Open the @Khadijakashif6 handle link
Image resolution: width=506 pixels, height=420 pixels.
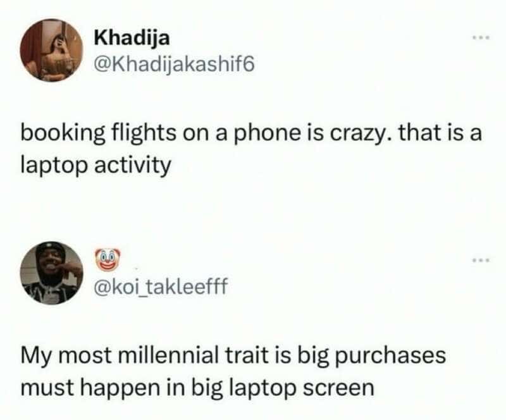pos(174,65)
